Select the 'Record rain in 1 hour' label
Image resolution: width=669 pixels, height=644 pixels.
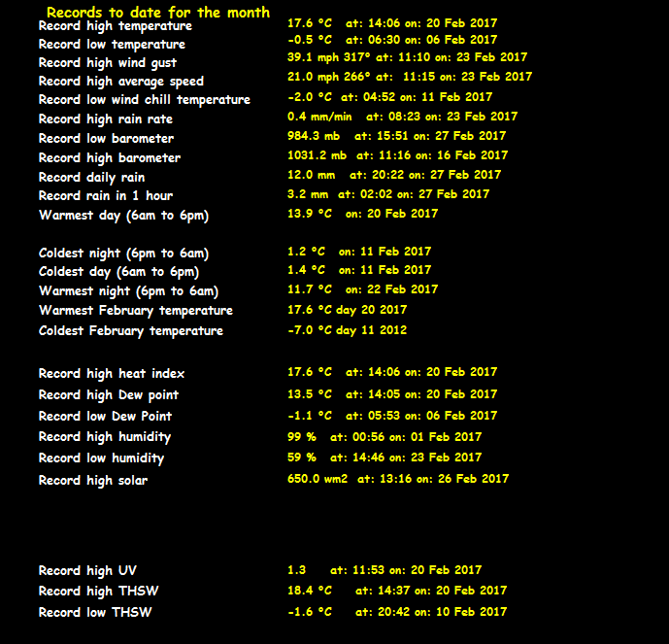106,196
